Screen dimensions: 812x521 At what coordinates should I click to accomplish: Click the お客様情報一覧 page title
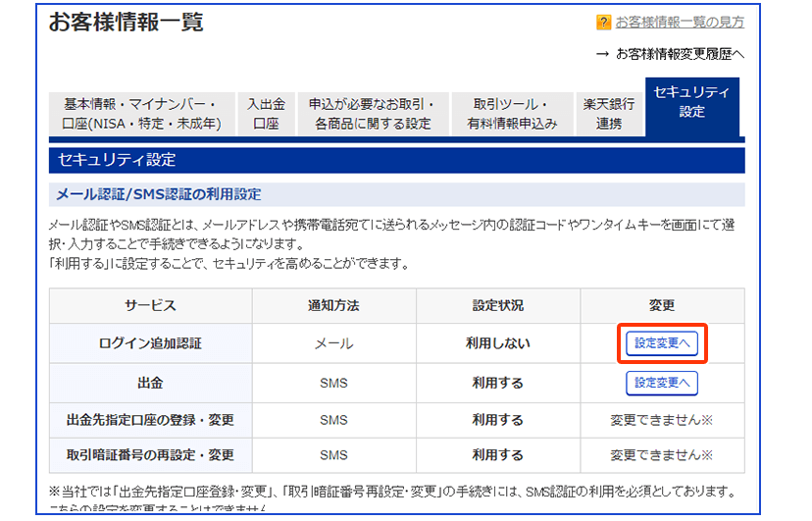(127, 23)
